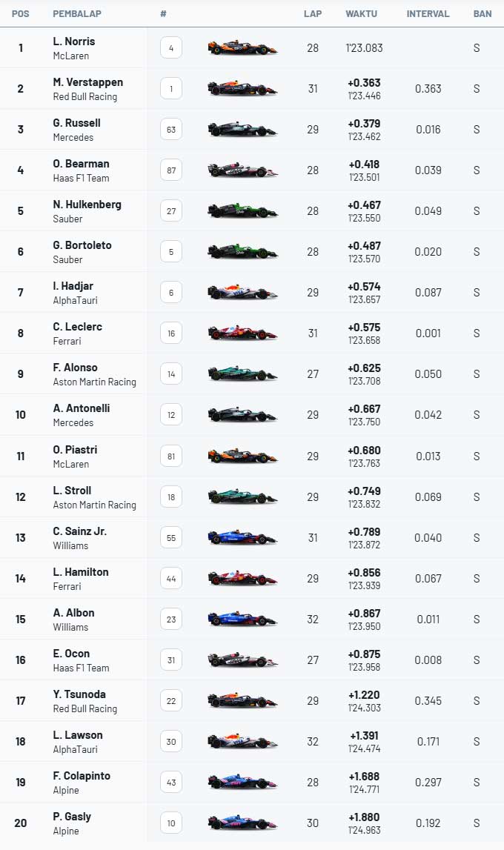The width and height of the screenshot is (504, 850).
Task: Click the PEMBALAP column header
Action: [x=77, y=13]
